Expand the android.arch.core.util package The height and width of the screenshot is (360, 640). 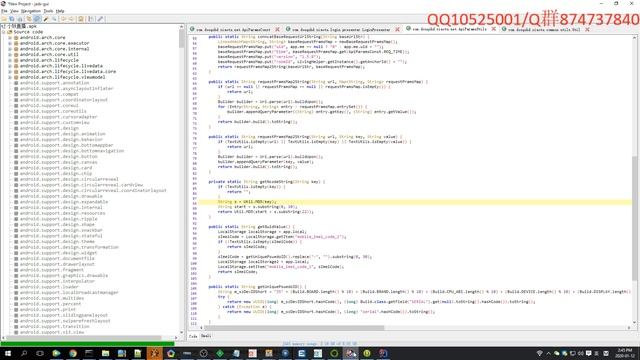click(10, 54)
